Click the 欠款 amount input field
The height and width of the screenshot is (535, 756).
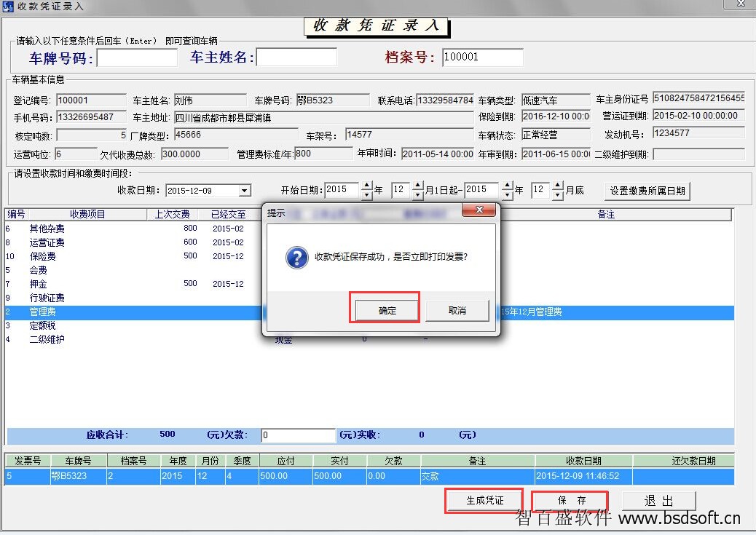[x=298, y=435]
